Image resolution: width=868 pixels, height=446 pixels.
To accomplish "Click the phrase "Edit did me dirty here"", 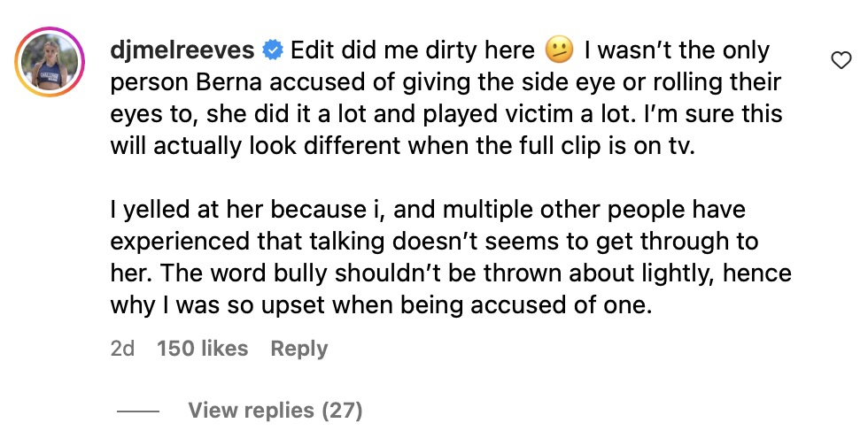I will pos(412,50).
